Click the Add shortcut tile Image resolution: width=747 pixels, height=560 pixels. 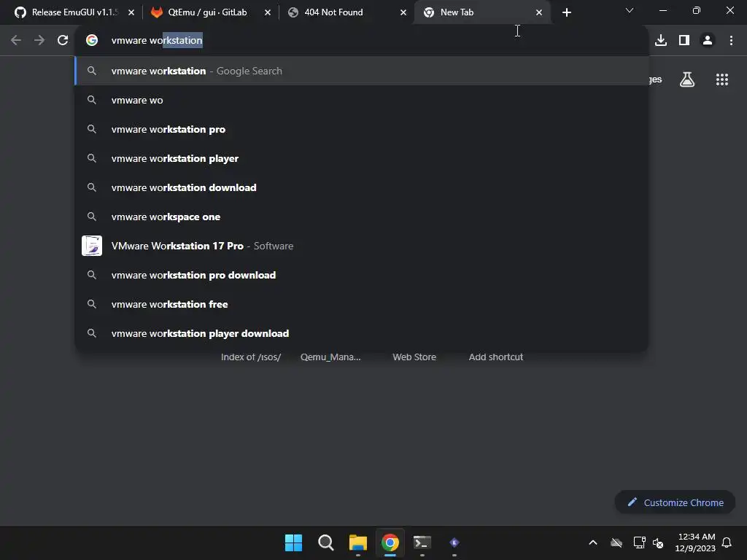(x=495, y=357)
